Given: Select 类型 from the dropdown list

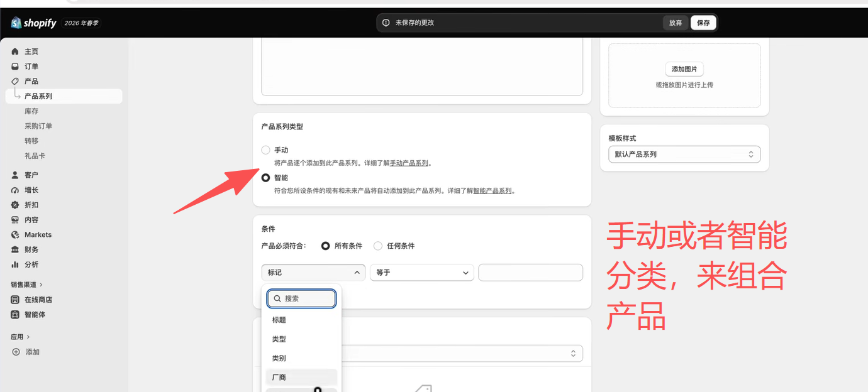Looking at the screenshot, I should coord(301,339).
